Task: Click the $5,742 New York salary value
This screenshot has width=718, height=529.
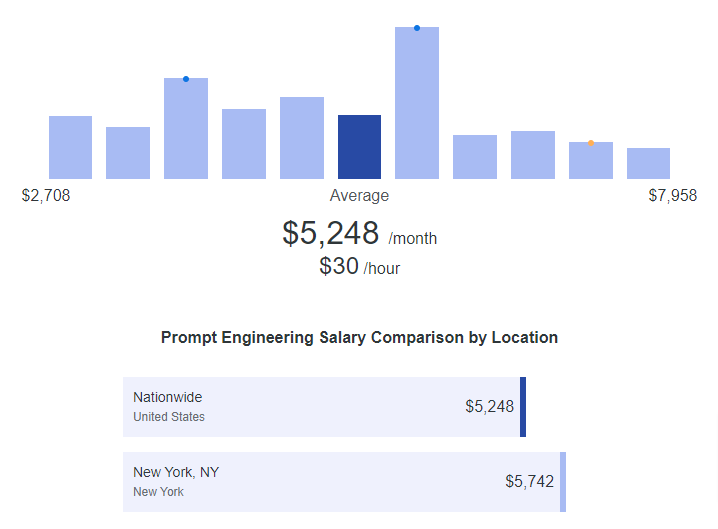Action: [x=529, y=481]
